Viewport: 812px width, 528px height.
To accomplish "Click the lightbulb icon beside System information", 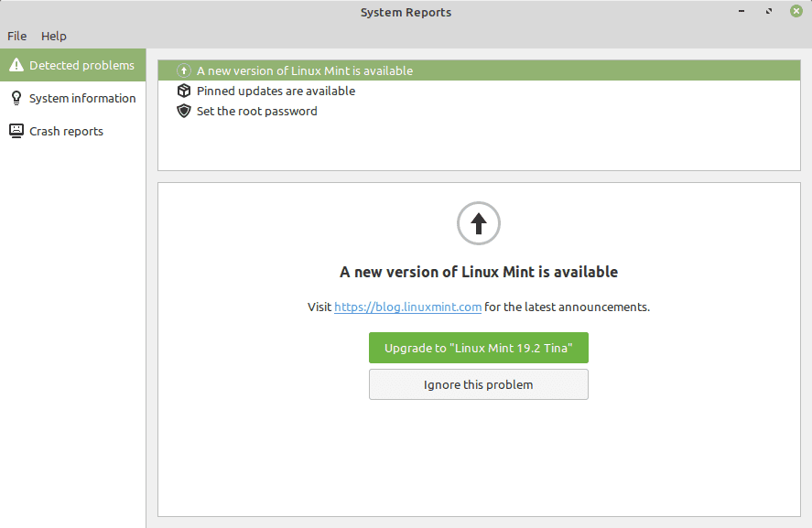I will click(16, 98).
